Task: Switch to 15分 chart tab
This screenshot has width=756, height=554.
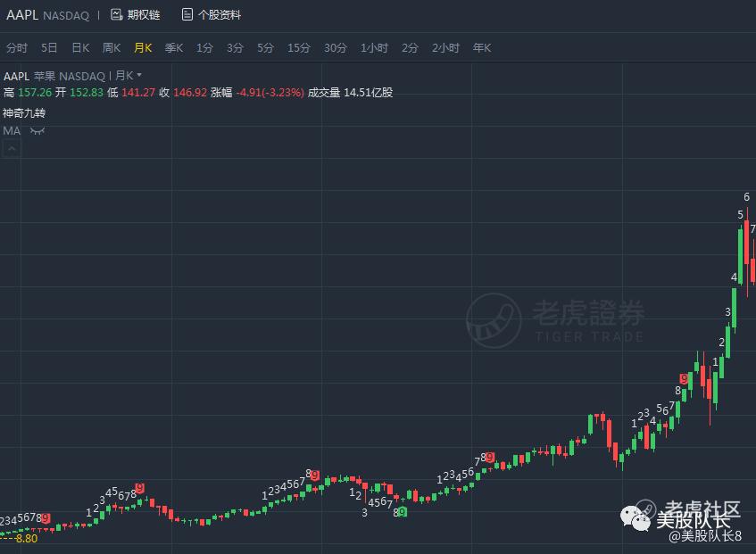Action: pos(299,47)
